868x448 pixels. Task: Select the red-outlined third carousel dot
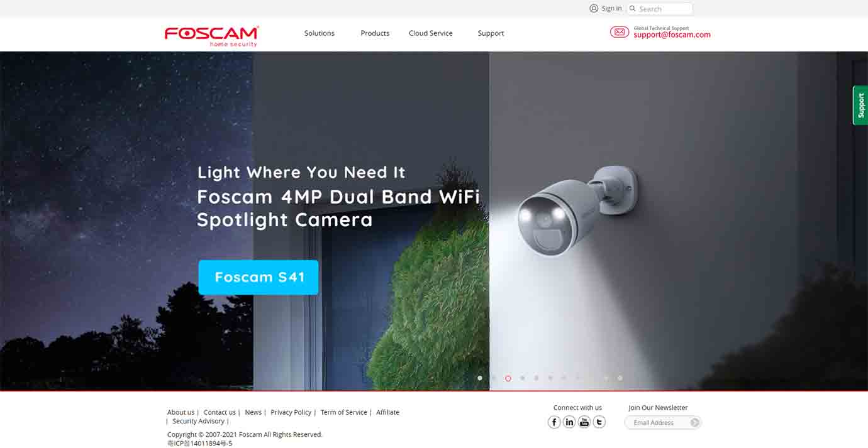[508, 378]
